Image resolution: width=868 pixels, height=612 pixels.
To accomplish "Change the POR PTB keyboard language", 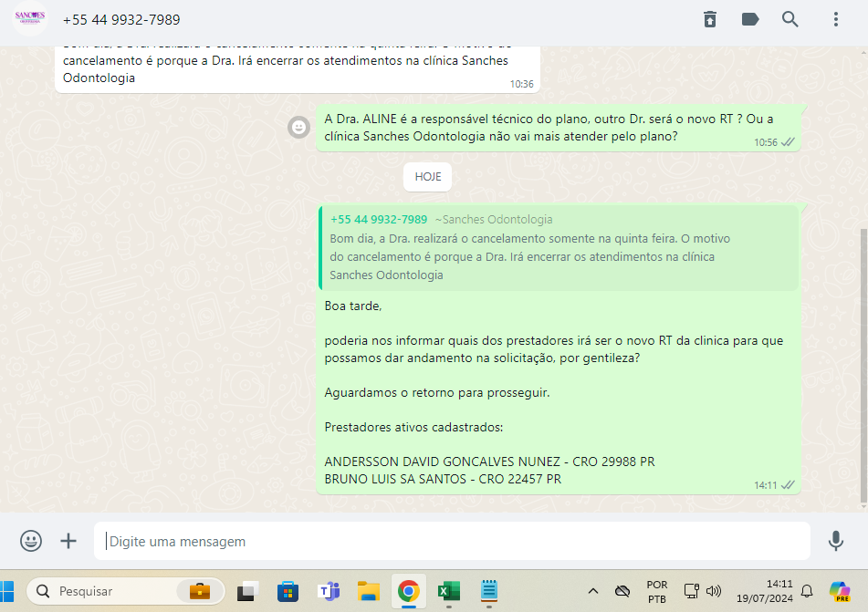I will pos(657,592).
